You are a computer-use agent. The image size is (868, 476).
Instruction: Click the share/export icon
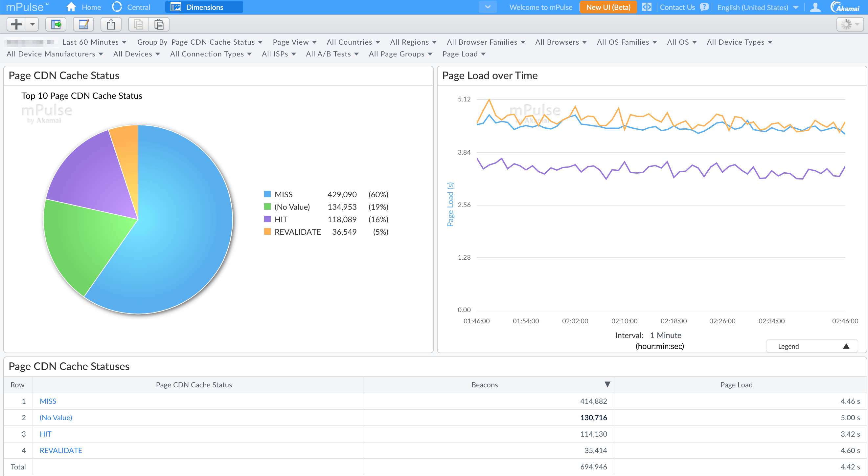point(111,24)
